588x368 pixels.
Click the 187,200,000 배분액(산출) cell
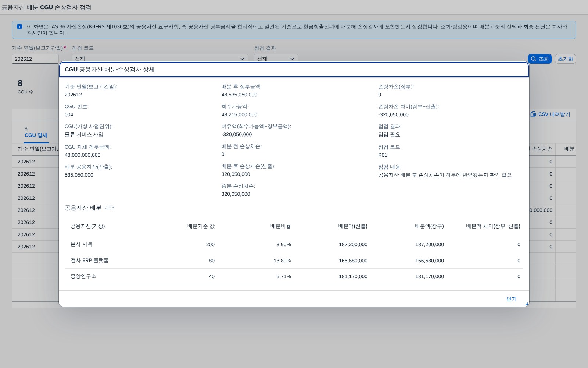[x=353, y=244]
